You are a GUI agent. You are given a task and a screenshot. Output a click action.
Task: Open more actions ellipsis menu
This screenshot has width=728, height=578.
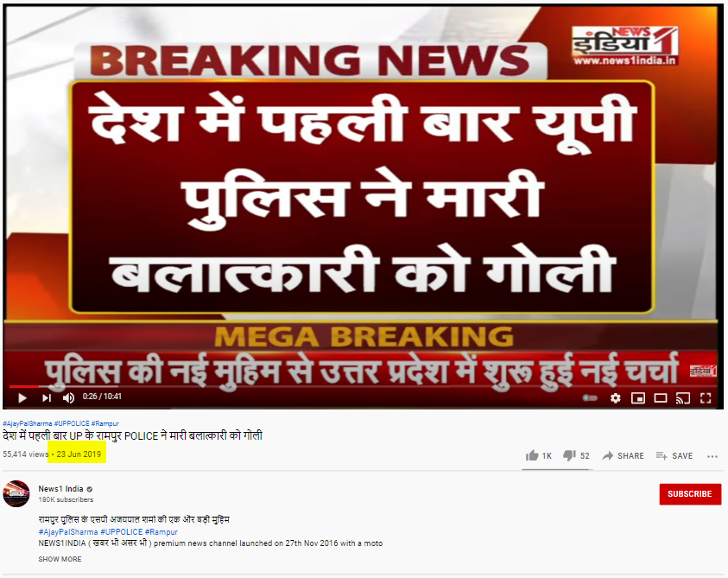(x=712, y=456)
